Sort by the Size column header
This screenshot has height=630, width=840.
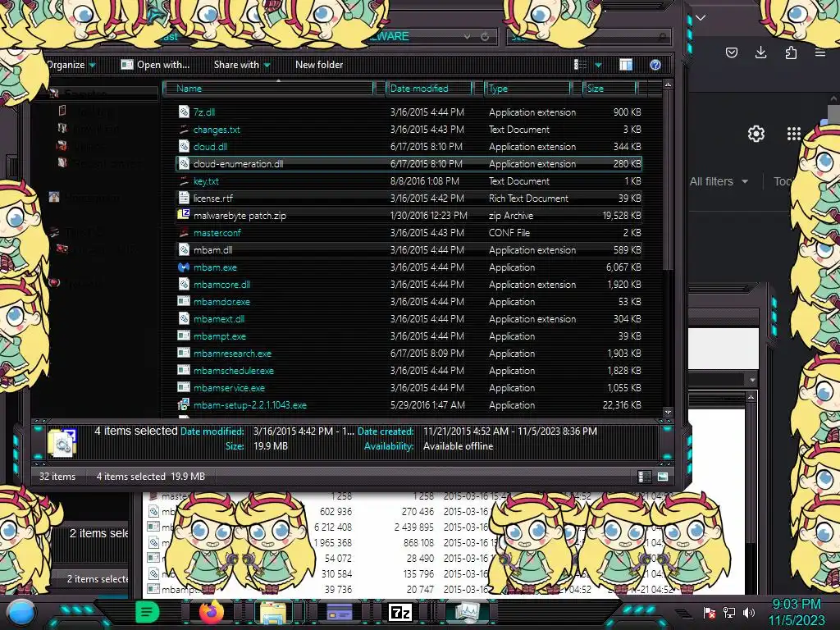[609, 89]
